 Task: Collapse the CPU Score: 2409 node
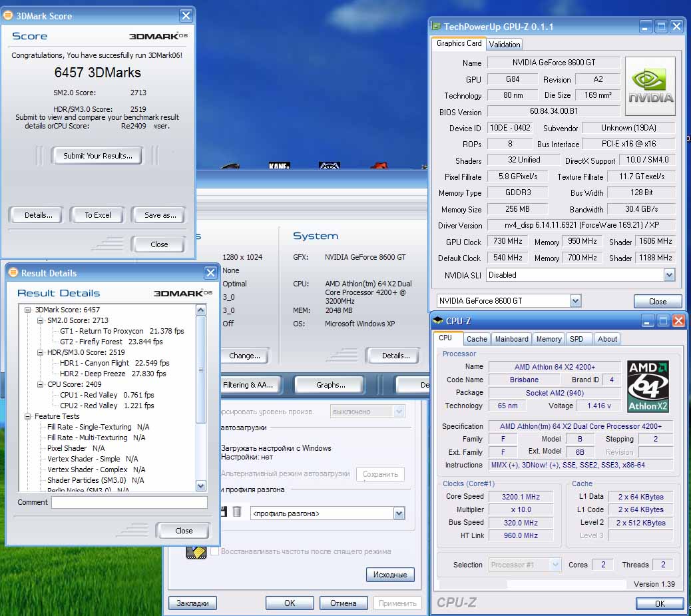point(40,384)
